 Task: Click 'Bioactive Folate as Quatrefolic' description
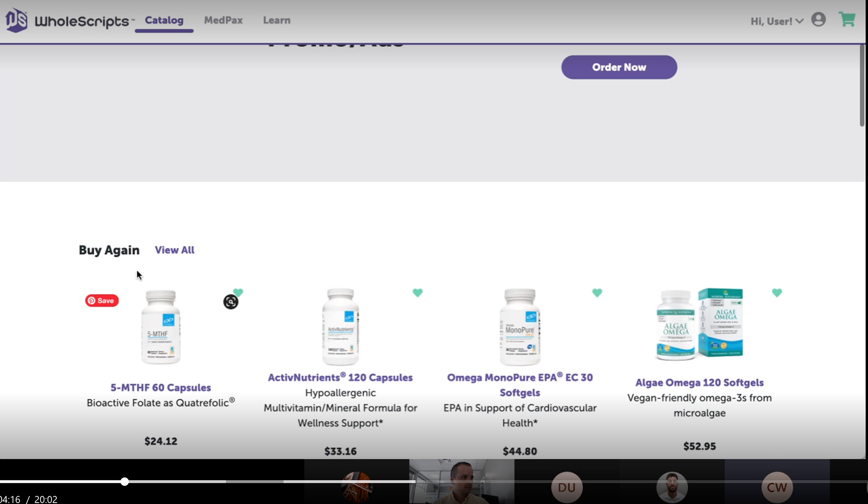(x=161, y=402)
